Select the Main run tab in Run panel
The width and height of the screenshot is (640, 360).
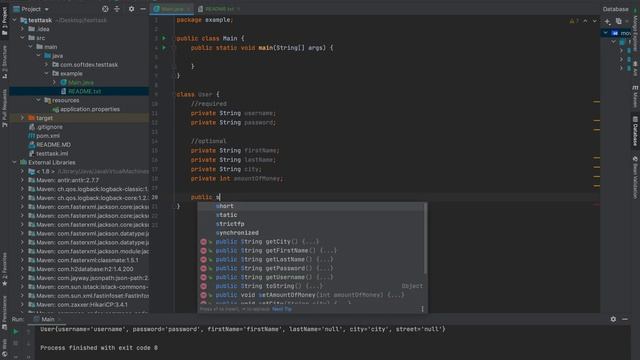(x=44, y=319)
